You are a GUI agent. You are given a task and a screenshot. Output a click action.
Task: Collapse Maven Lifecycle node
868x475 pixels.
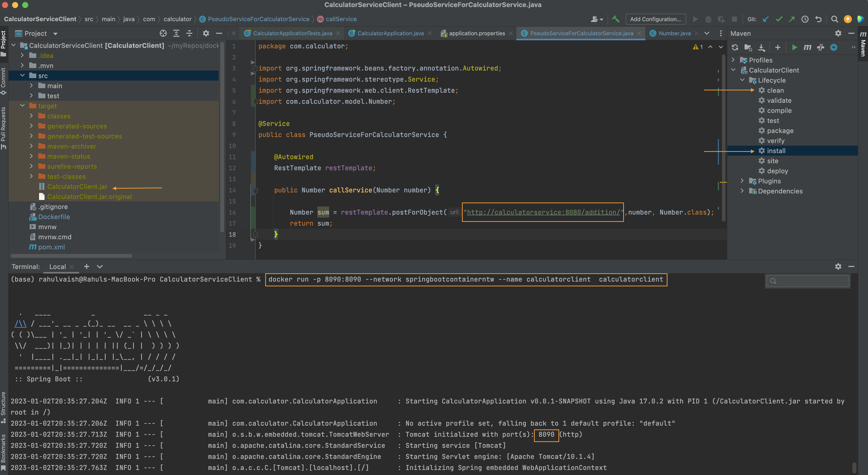click(742, 80)
